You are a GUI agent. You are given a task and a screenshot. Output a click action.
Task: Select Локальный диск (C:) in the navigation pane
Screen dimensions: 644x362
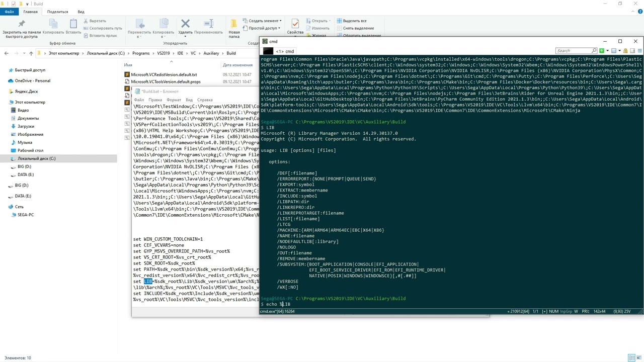tap(36, 158)
